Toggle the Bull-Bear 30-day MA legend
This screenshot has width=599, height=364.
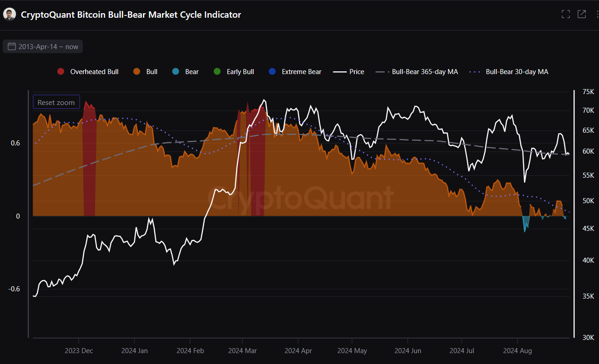pyautogui.click(x=509, y=72)
